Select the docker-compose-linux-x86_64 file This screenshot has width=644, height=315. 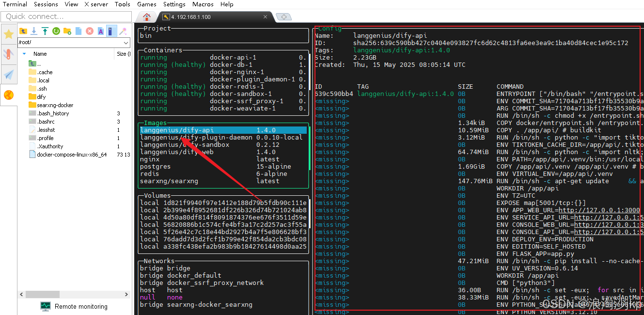(68, 155)
